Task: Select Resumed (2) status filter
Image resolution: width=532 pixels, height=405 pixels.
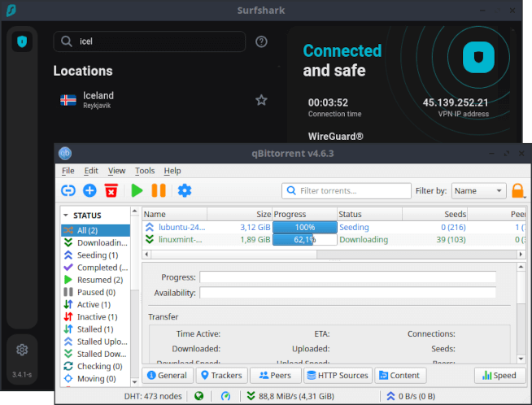Action: point(96,280)
